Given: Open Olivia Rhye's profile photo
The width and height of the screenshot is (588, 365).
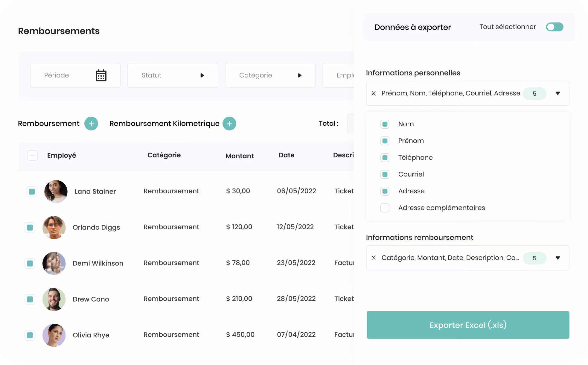Looking at the screenshot, I should 54,335.
